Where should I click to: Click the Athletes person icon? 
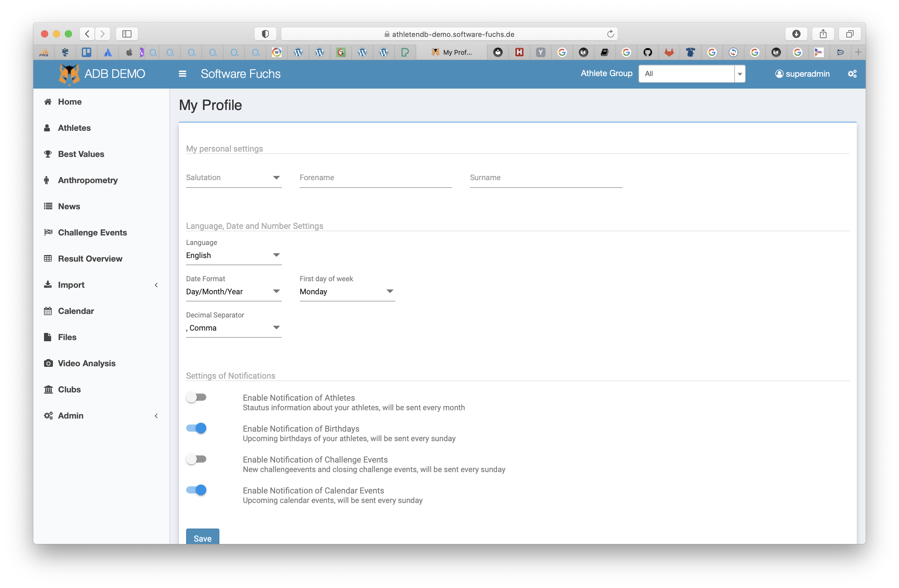[47, 128]
